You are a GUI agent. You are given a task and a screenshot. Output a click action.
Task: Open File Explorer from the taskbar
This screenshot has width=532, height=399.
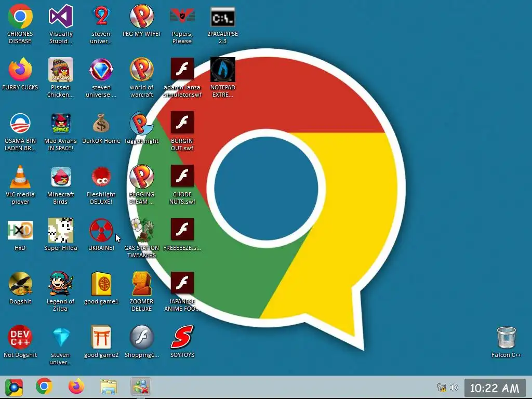[x=109, y=387]
